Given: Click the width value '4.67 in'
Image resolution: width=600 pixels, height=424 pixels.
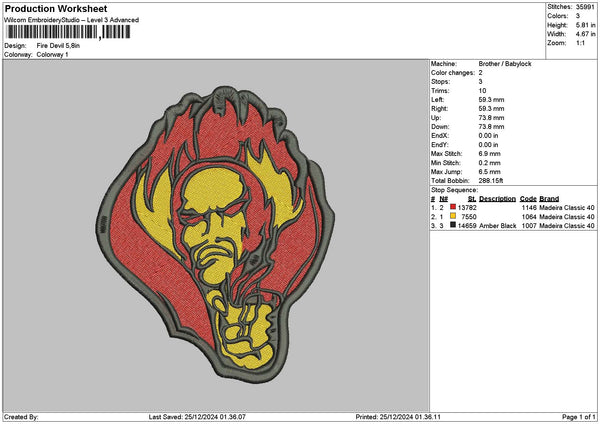Looking at the screenshot, I should coord(585,34).
